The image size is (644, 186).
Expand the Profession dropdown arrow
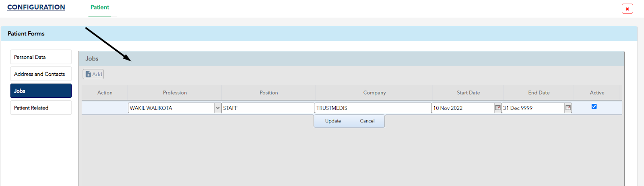click(218, 108)
